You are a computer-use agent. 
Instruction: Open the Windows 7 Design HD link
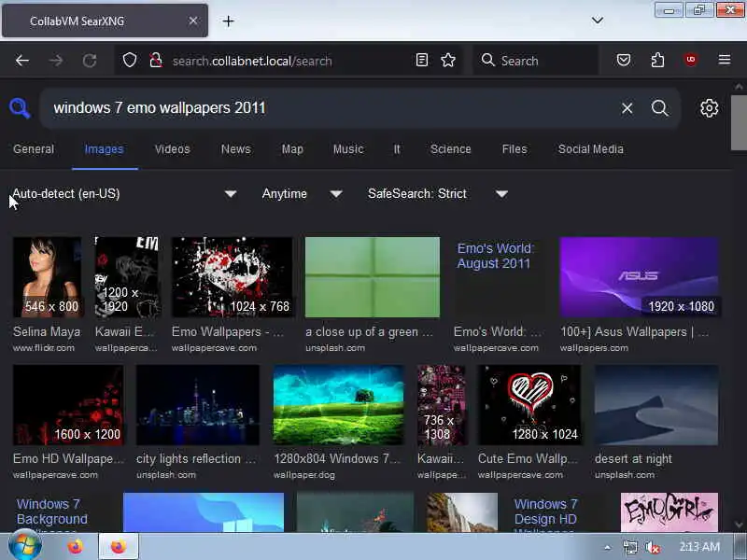(x=545, y=511)
